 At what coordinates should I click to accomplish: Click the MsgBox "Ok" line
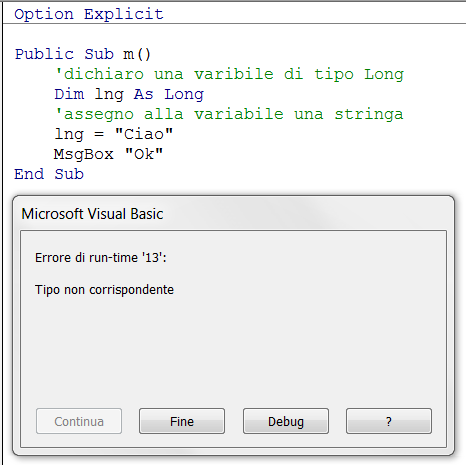click(x=109, y=154)
